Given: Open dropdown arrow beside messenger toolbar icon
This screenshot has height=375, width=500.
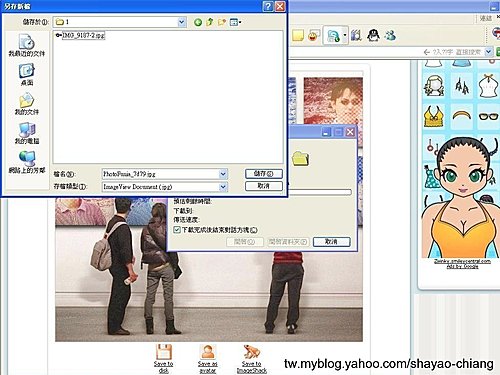Looking at the screenshot, I should 345,35.
